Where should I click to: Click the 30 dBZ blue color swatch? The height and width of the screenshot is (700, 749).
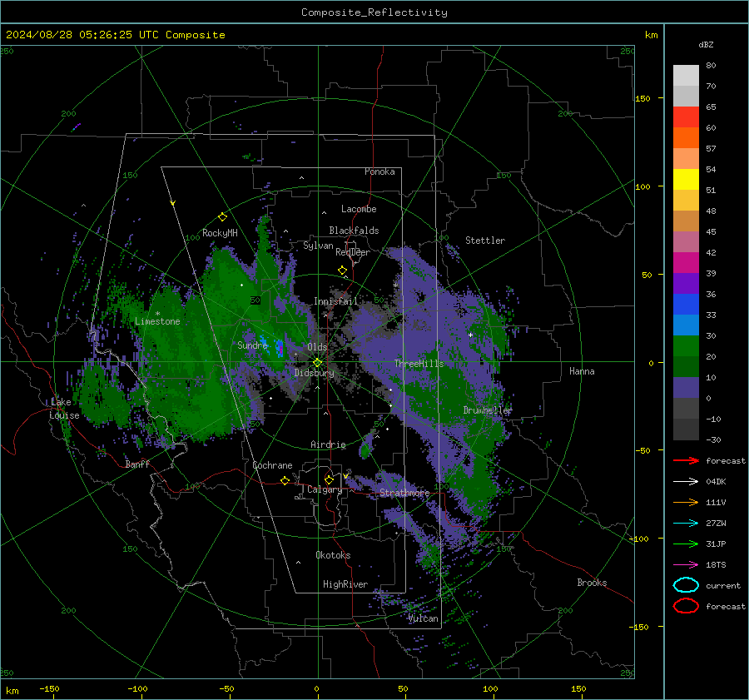click(686, 325)
